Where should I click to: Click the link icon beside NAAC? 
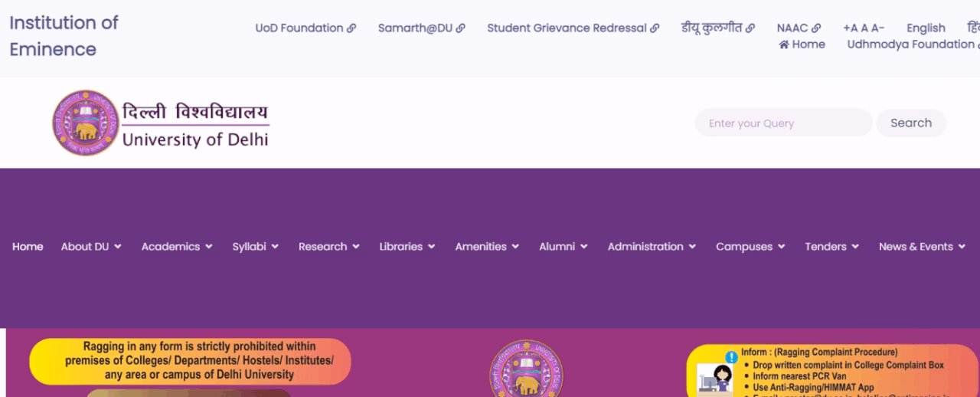click(816, 28)
